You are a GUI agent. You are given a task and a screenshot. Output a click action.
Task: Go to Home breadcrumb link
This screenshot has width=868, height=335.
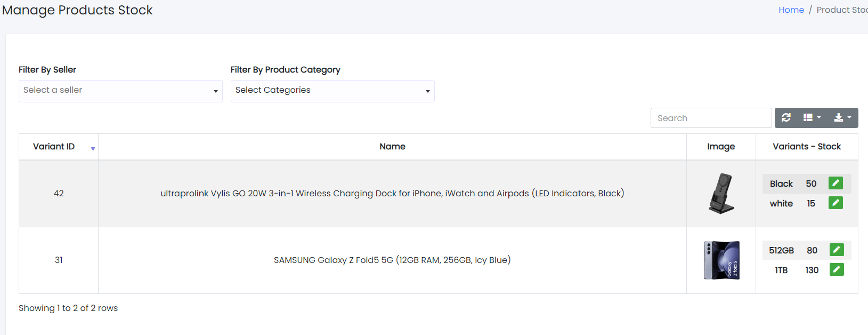[x=791, y=10]
